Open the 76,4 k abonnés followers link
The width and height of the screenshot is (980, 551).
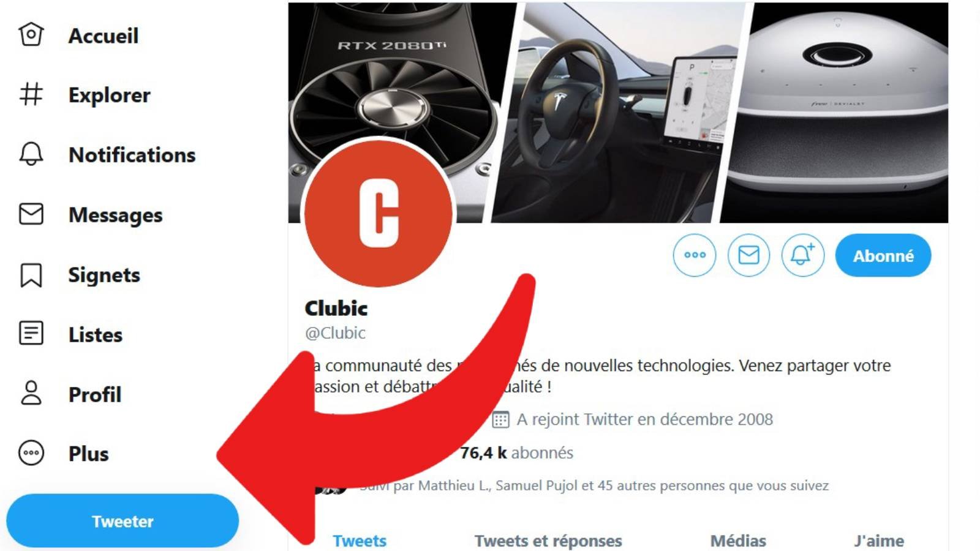tap(516, 453)
